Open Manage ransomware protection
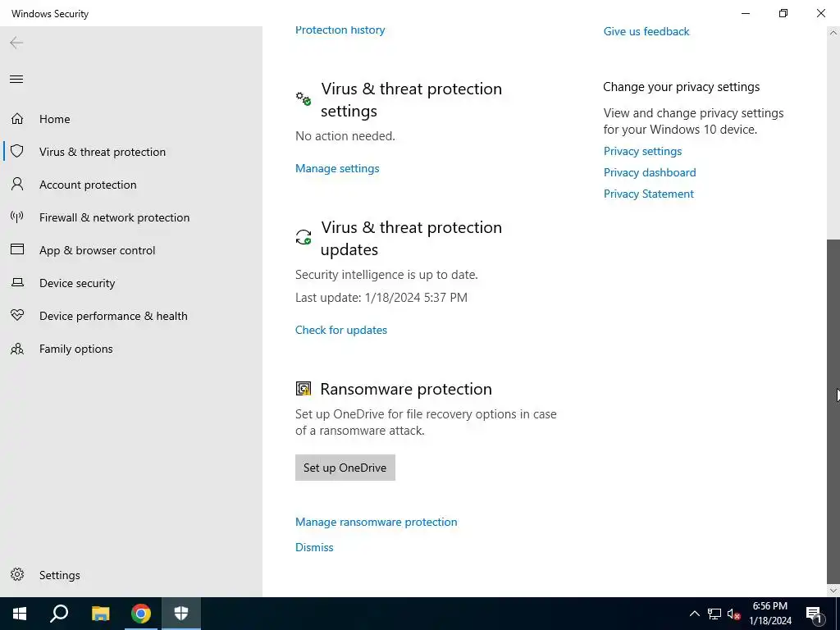 tap(376, 522)
